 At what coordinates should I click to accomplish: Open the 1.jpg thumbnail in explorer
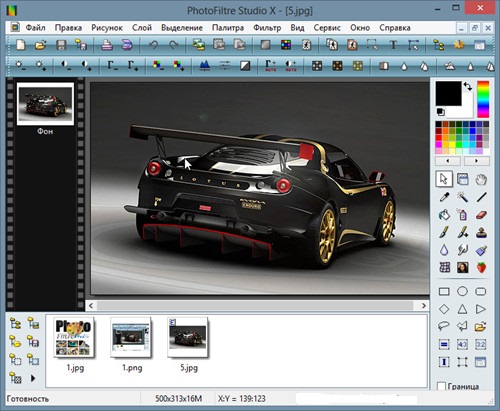tap(74, 338)
